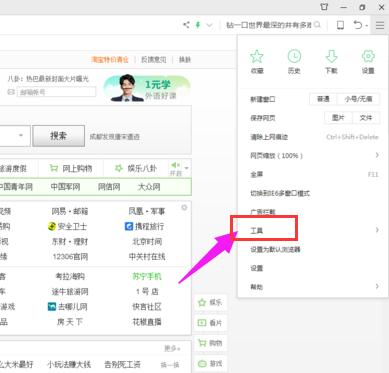Click the 普通 new window button

[x=323, y=99]
